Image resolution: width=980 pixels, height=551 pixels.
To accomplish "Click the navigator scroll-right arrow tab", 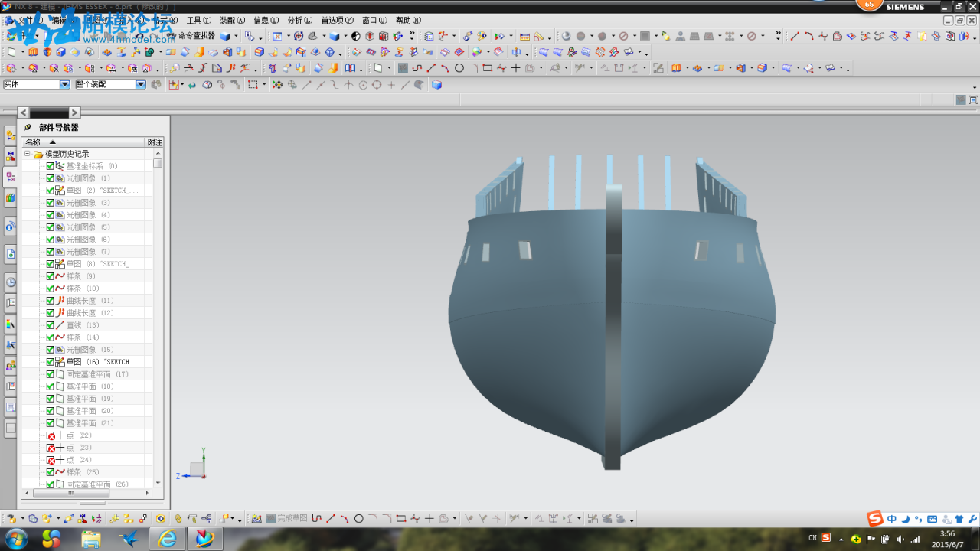I will 74,112.
